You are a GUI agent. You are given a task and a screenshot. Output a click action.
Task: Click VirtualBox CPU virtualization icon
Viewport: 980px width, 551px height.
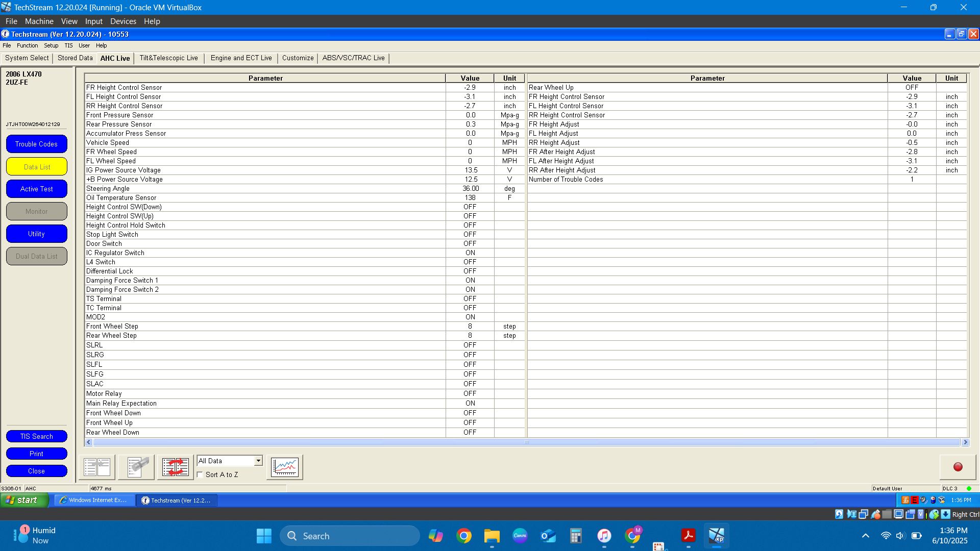(921, 514)
